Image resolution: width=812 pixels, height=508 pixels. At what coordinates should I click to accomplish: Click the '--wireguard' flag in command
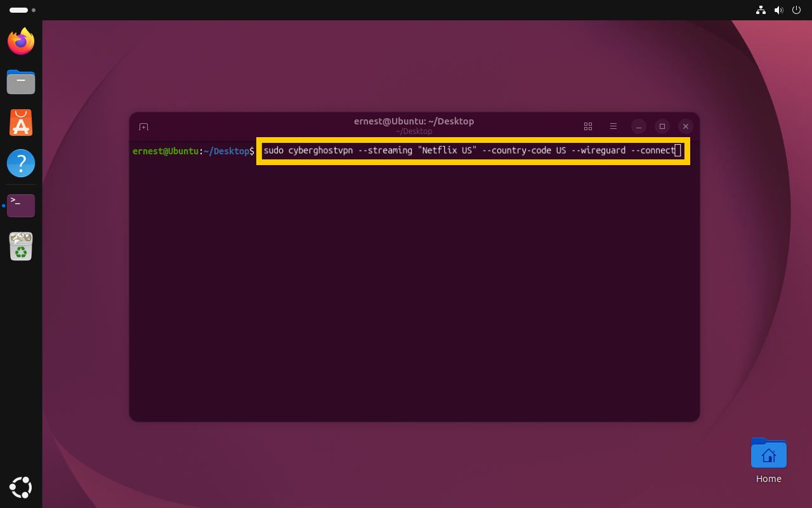pos(599,150)
